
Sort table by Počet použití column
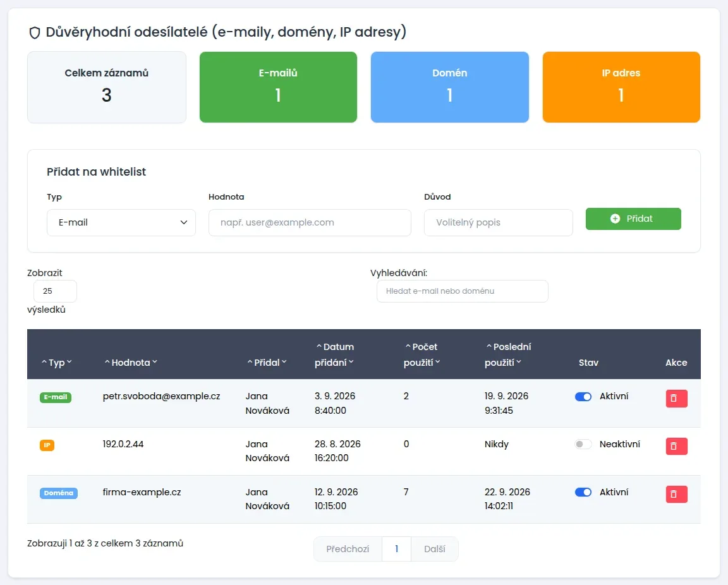(422, 354)
